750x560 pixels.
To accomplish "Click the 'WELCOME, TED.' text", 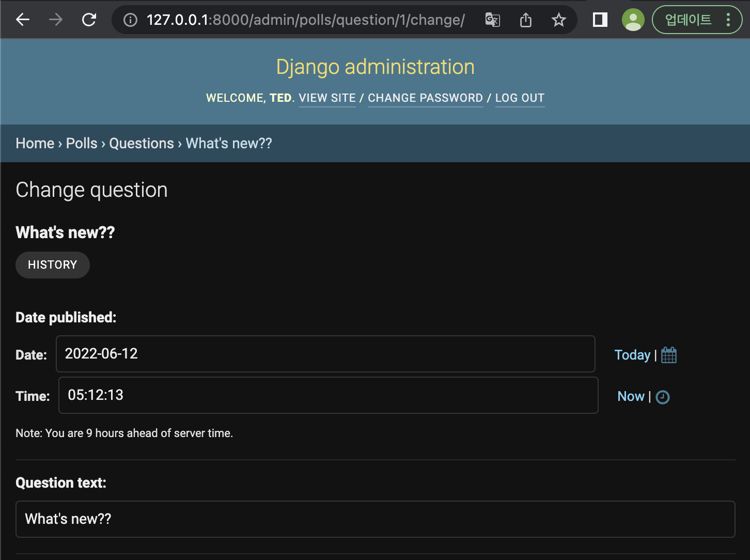I will point(251,98).
